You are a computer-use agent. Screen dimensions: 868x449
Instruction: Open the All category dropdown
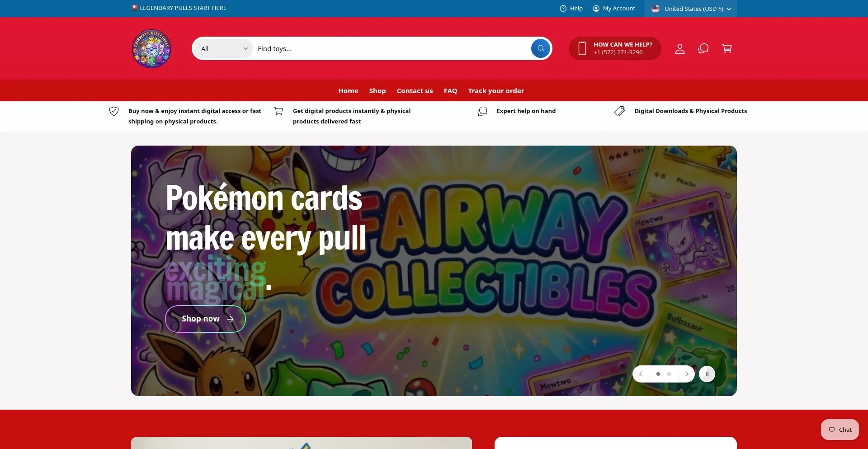pyautogui.click(x=224, y=49)
